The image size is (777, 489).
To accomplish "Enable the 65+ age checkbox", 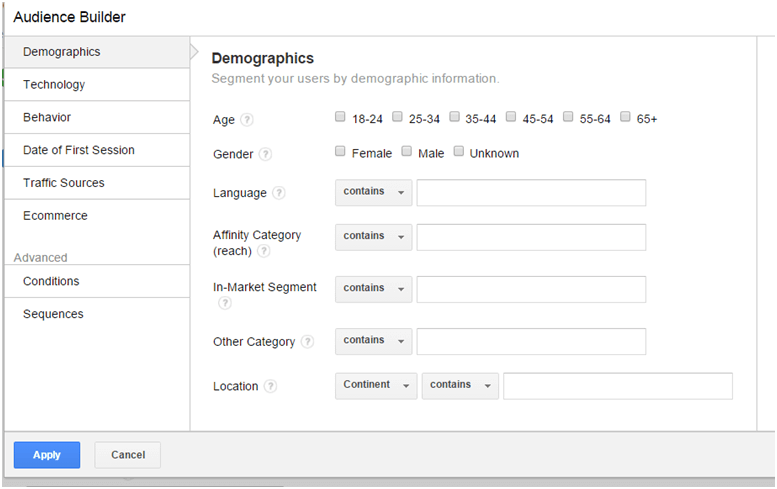I will tap(625, 116).
